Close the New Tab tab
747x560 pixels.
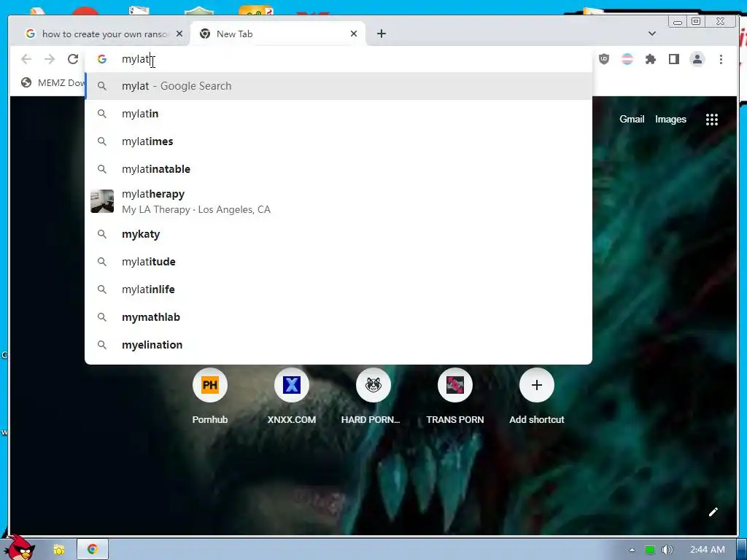[354, 34]
